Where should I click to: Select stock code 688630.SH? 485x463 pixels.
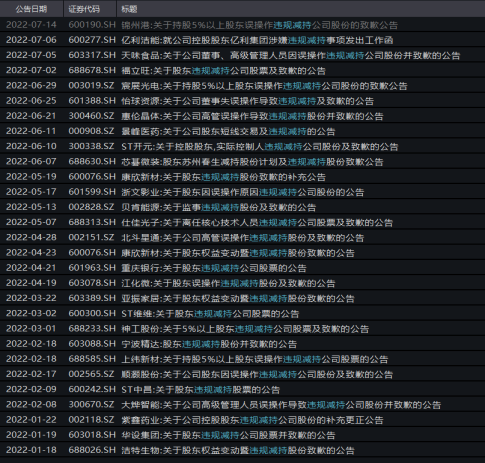coord(92,162)
